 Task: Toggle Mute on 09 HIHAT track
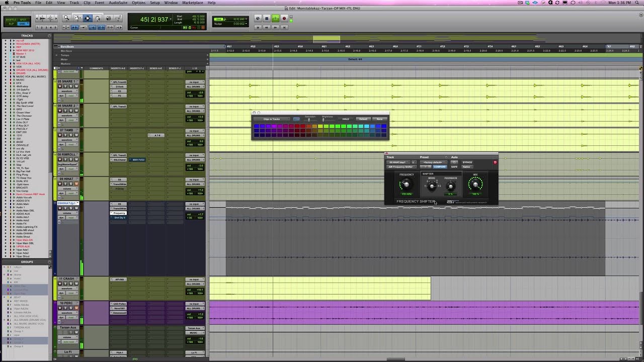point(76,184)
